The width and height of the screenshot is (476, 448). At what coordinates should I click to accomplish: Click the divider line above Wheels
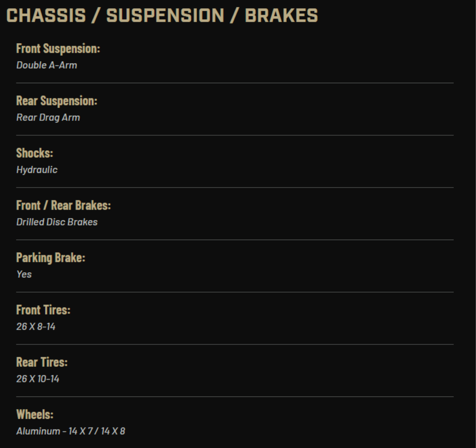click(235, 397)
